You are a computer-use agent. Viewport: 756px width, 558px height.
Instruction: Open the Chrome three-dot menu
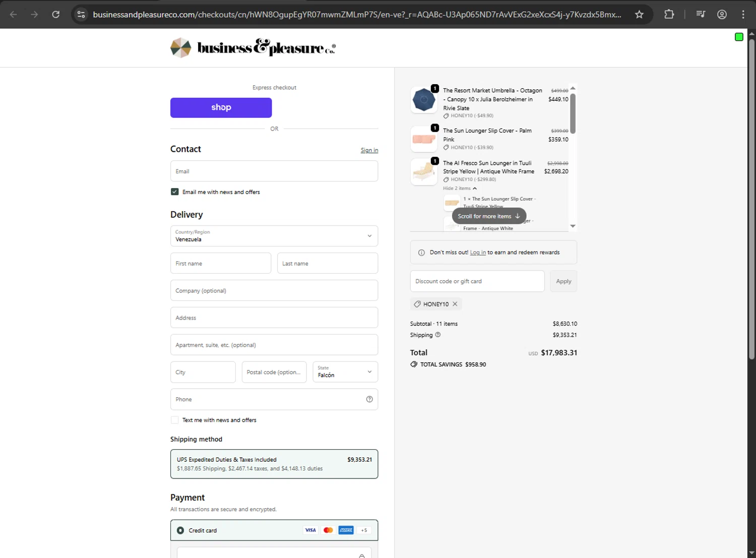point(743,14)
